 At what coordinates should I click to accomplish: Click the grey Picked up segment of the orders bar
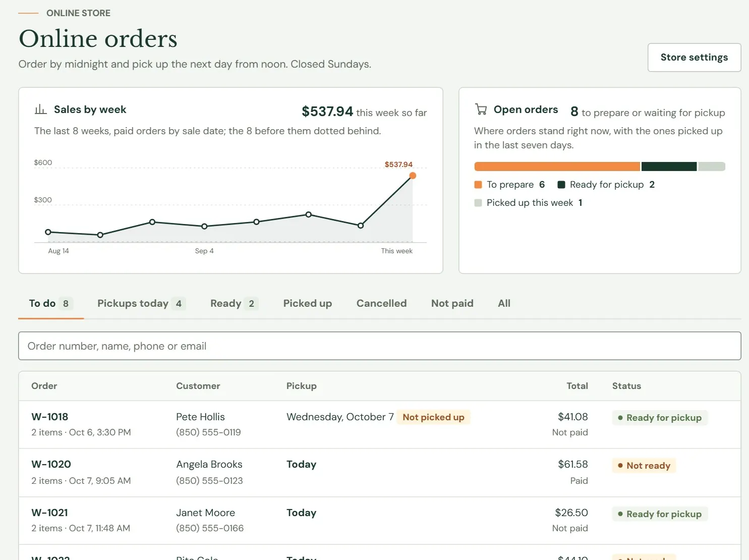point(712,166)
